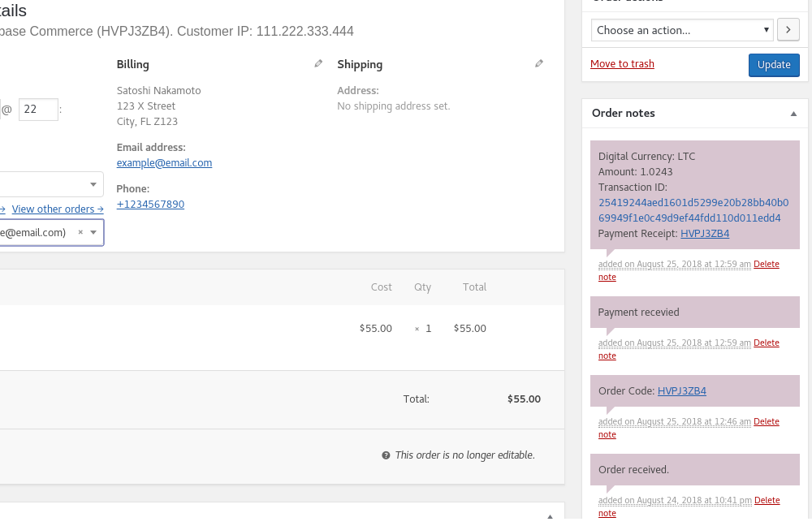Edit billing details with pencil icon

[318, 63]
